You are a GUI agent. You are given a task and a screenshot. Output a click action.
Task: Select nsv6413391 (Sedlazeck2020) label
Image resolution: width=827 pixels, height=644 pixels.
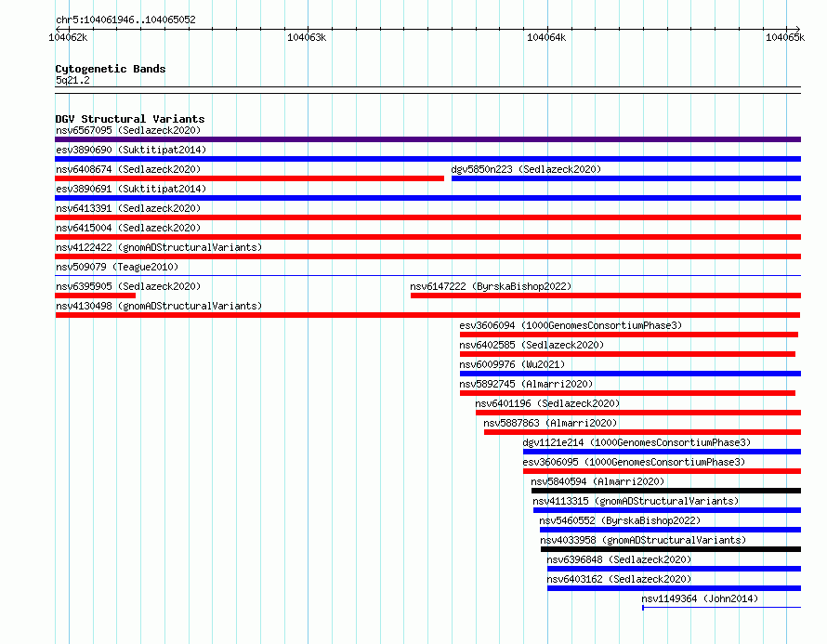[x=128, y=208]
